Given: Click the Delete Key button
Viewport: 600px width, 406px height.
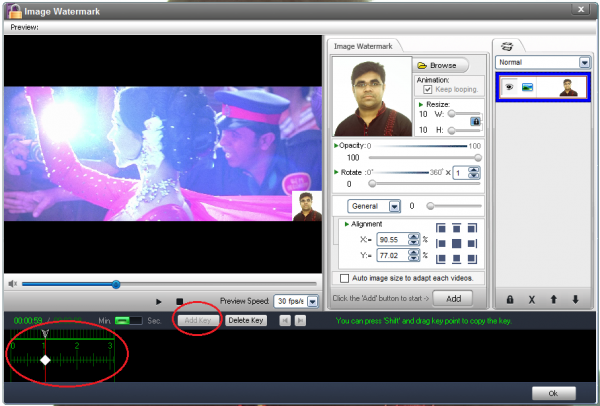Looking at the screenshot, I should (246, 320).
